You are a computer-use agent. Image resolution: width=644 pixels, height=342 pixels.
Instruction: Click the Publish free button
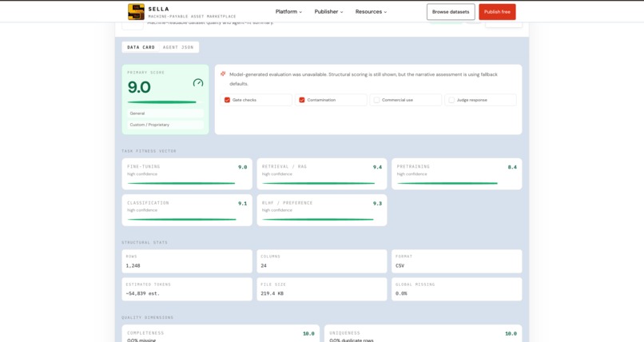[497, 12]
